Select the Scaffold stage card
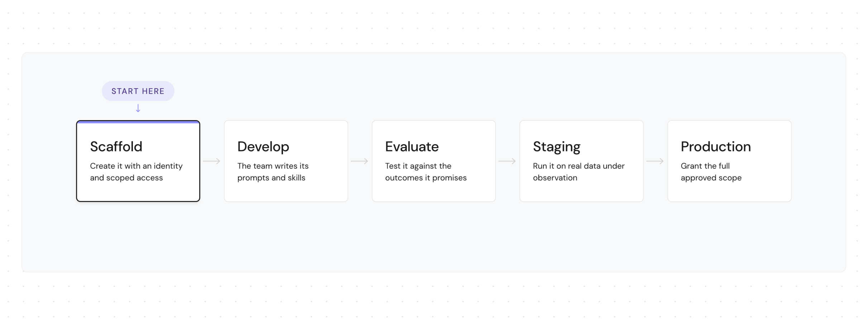The width and height of the screenshot is (868, 325). coord(138,161)
